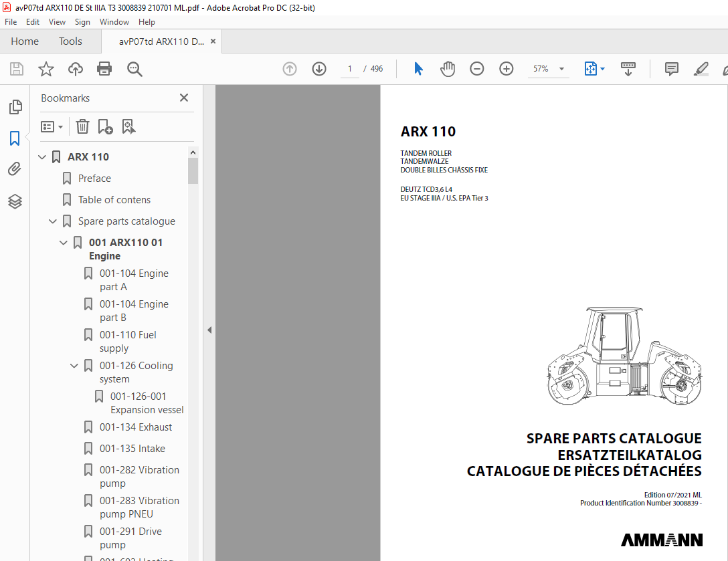Click the bookmarks panel scrollbar thumb
The height and width of the screenshot is (561, 728).
click(x=193, y=171)
